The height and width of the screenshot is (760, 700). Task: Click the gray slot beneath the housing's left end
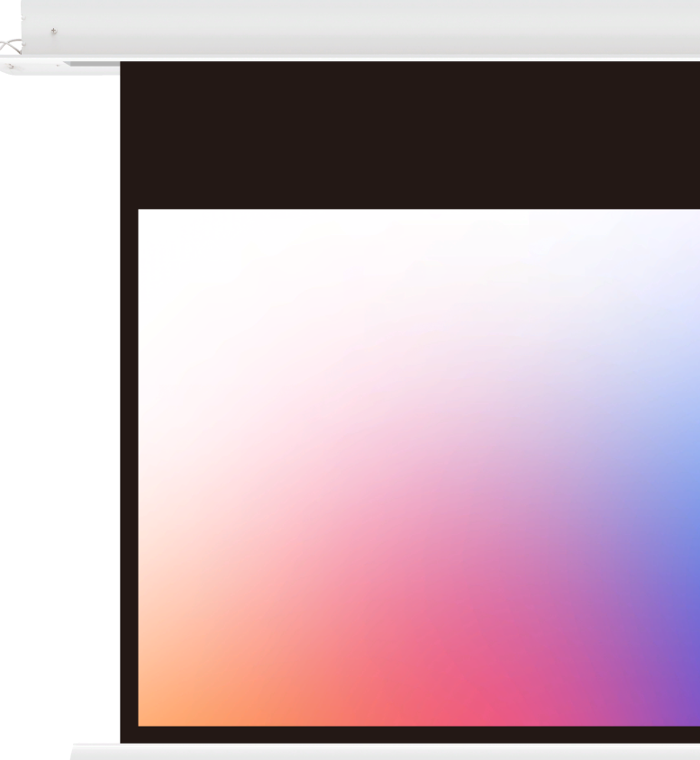click(94, 64)
